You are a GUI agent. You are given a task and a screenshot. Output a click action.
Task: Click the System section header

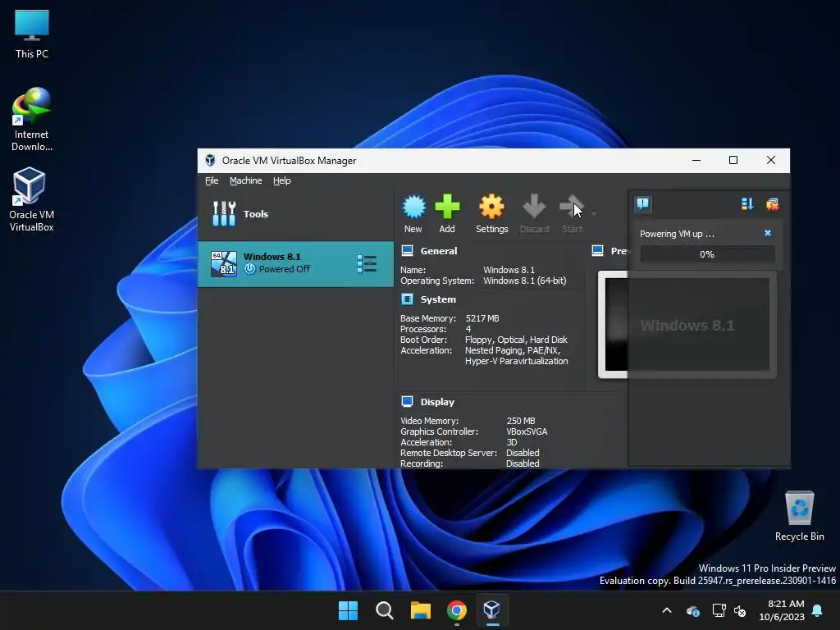[438, 299]
